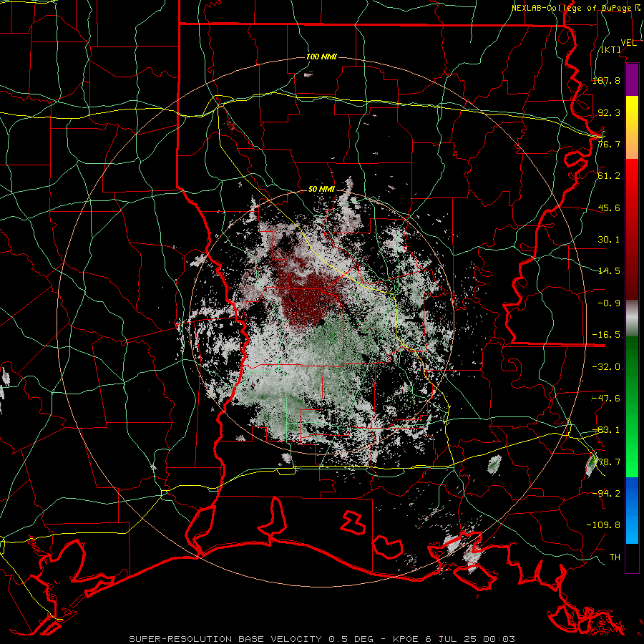The image size is (644, 644).
Task: Click the [KT] units label
Action: point(611,49)
